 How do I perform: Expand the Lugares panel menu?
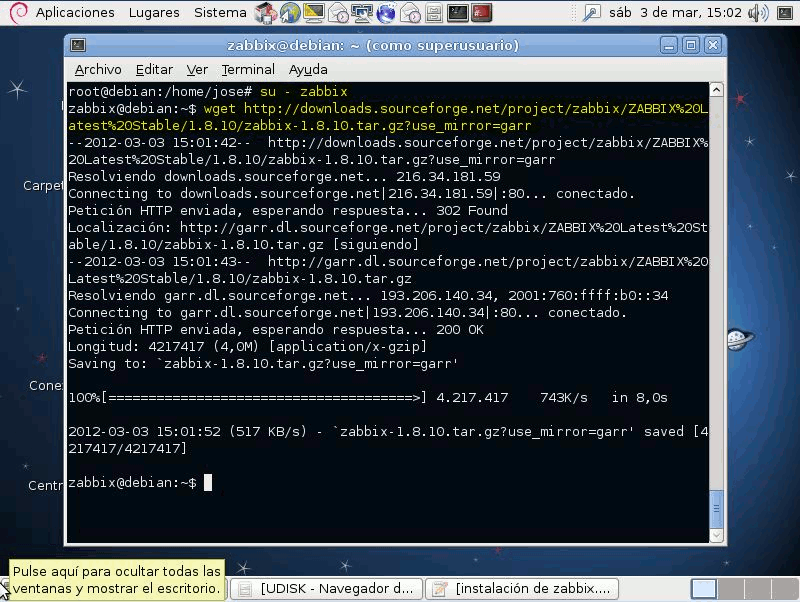click(x=154, y=13)
